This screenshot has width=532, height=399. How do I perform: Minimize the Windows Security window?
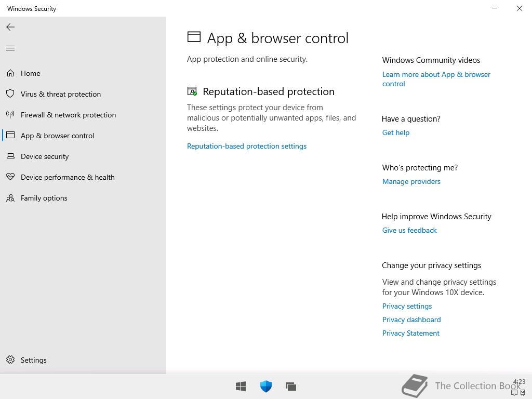point(495,8)
